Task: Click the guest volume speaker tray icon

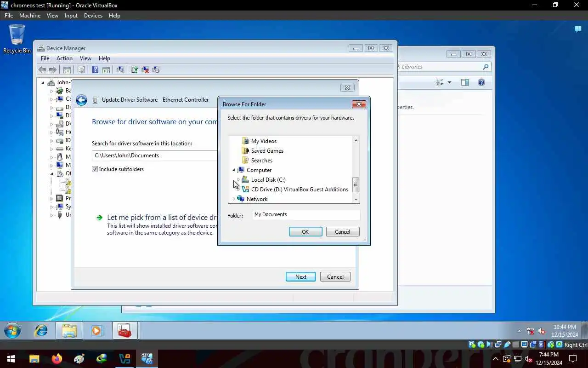Action: point(542,331)
